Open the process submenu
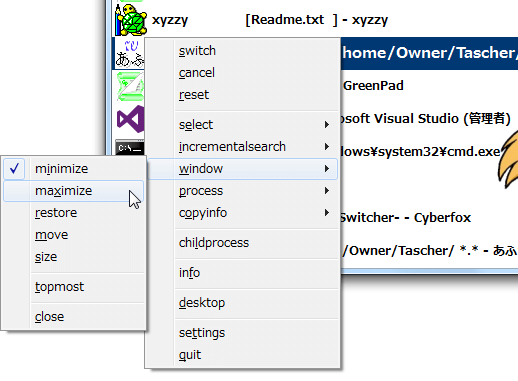This screenshot has height=381, width=518. (x=242, y=191)
